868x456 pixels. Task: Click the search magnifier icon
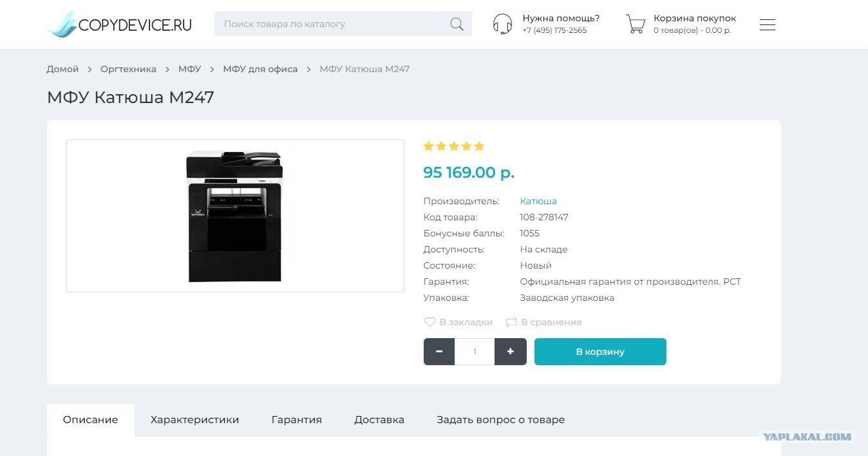[x=457, y=24]
